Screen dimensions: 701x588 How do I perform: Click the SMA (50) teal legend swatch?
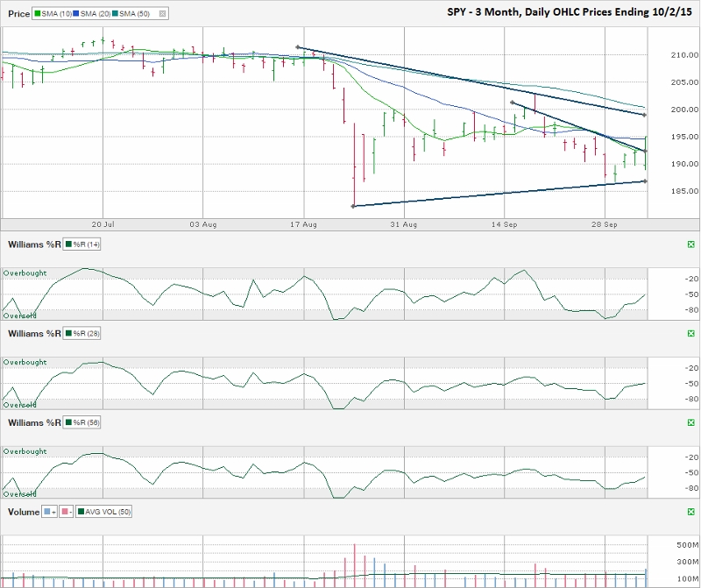point(116,14)
